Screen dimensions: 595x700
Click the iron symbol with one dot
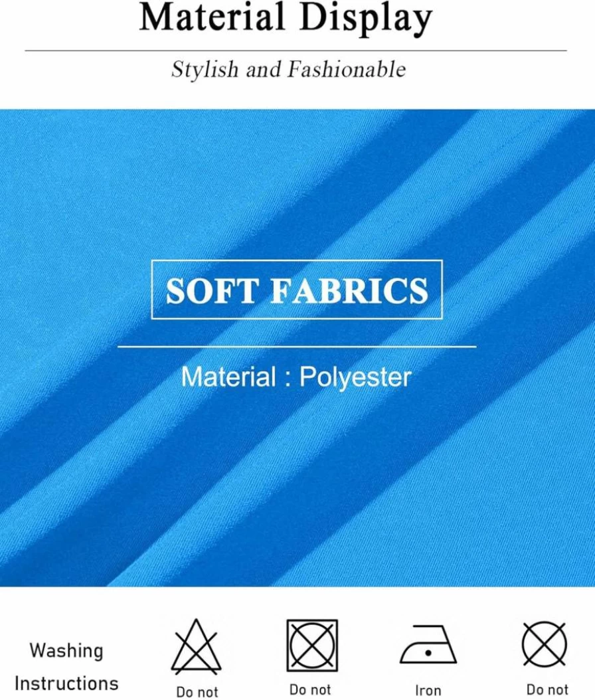pos(428,645)
